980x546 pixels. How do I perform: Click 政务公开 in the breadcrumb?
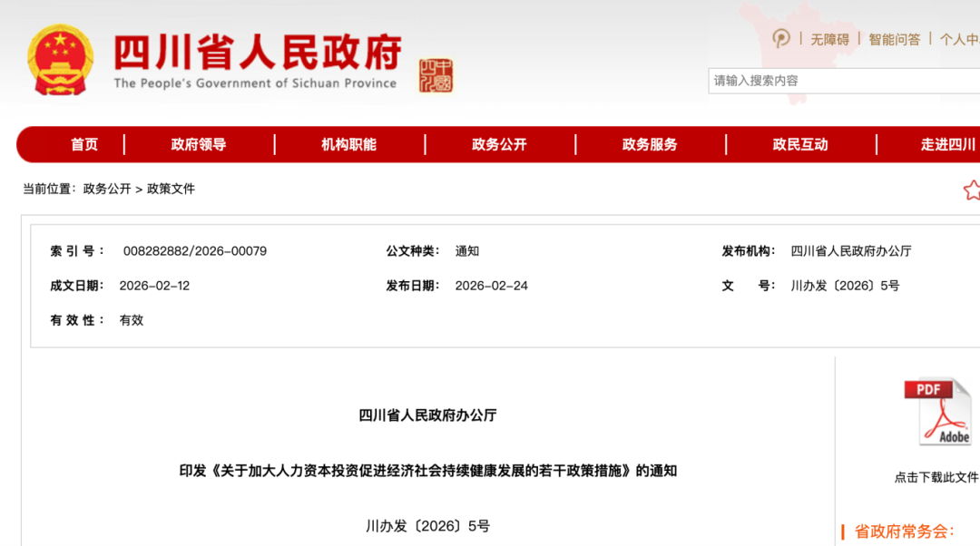click(107, 189)
